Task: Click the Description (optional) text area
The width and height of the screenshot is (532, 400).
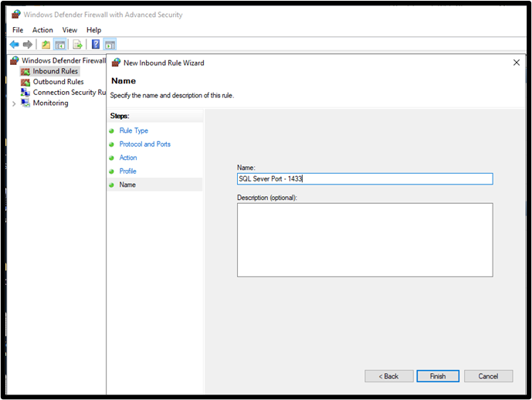Action: tap(364, 240)
